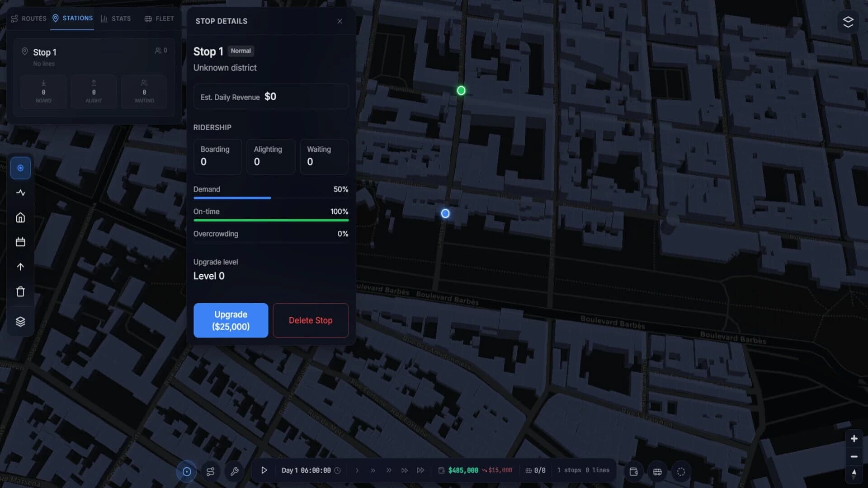Open the FLEET tab
This screenshot has width=868, height=488.
pyautogui.click(x=159, y=19)
